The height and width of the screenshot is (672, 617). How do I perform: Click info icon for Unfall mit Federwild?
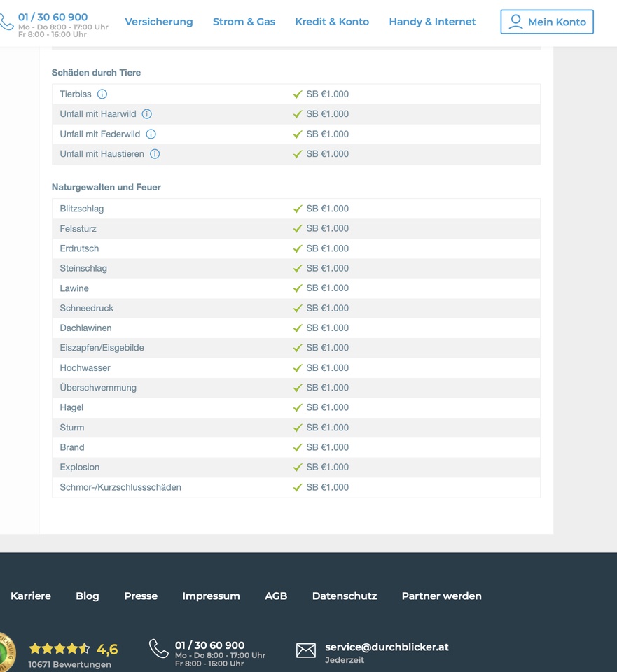151,134
